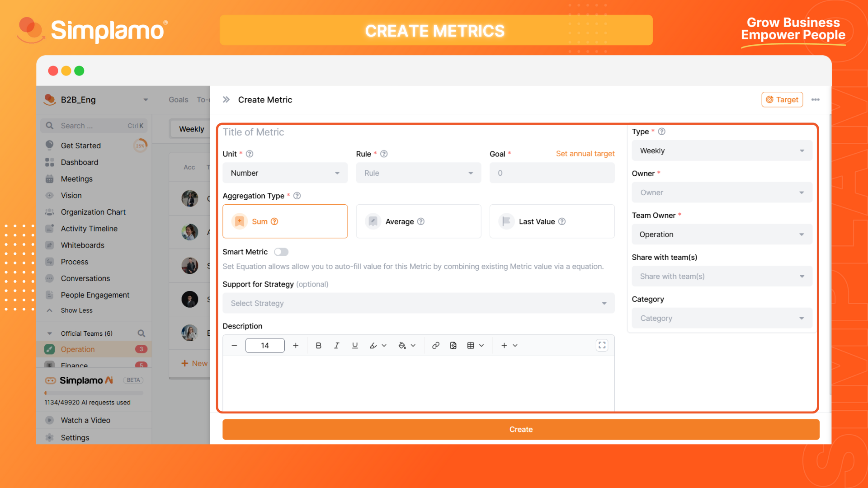The height and width of the screenshot is (488, 868).
Task: Toggle bold formatting in Description editor
Action: pyautogui.click(x=318, y=346)
